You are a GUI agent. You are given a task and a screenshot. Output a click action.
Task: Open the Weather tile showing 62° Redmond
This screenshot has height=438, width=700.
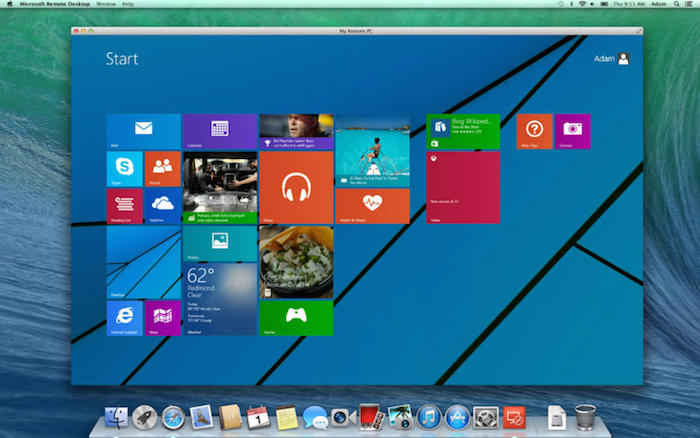click(x=220, y=298)
